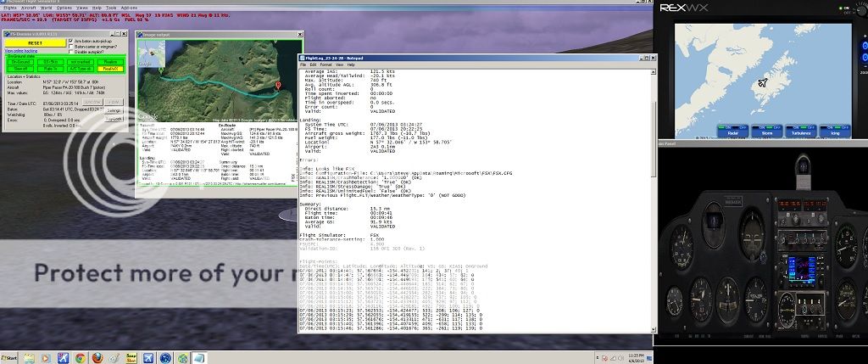Click the yellow RealWX status indicator
868x364 pixels.
110,69
